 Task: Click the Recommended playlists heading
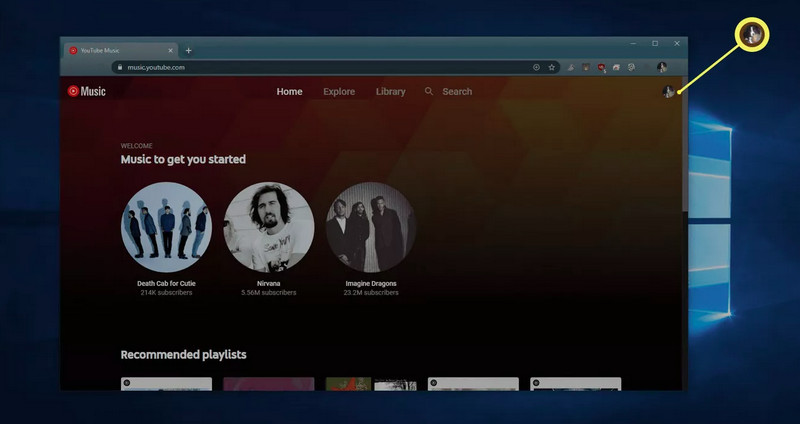183,355
